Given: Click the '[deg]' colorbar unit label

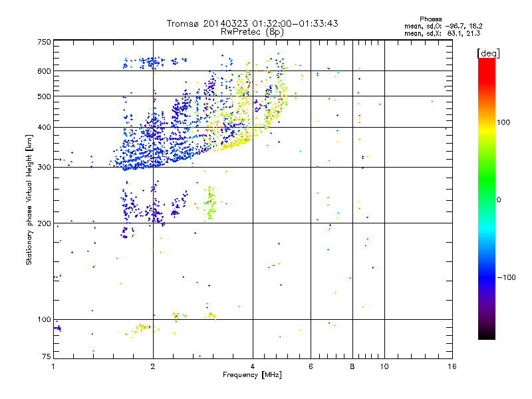Looking at the screenshot, I should click(488, 53).
